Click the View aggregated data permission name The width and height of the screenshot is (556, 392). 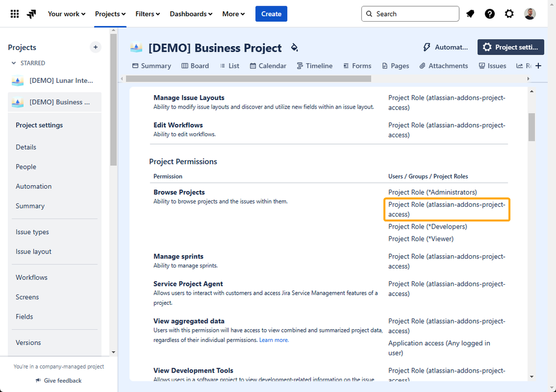(189, 321)
